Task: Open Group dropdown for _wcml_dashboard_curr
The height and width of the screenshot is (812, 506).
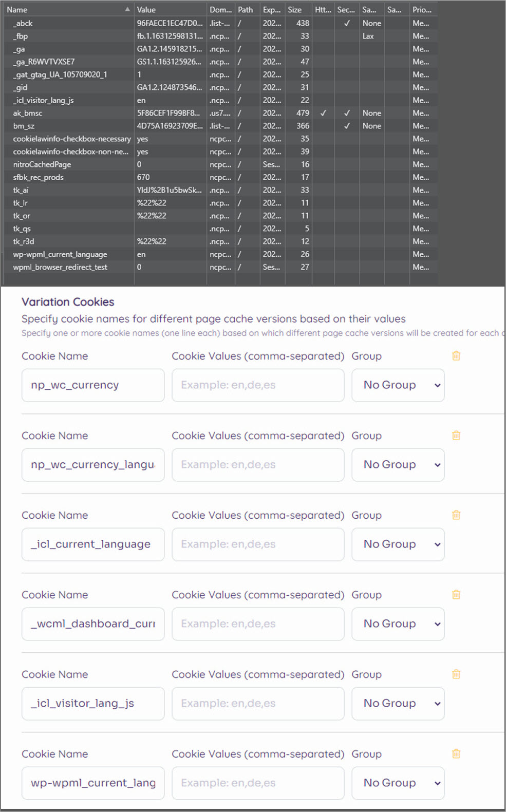Action: pyautogui.click(x=398, y=624)
